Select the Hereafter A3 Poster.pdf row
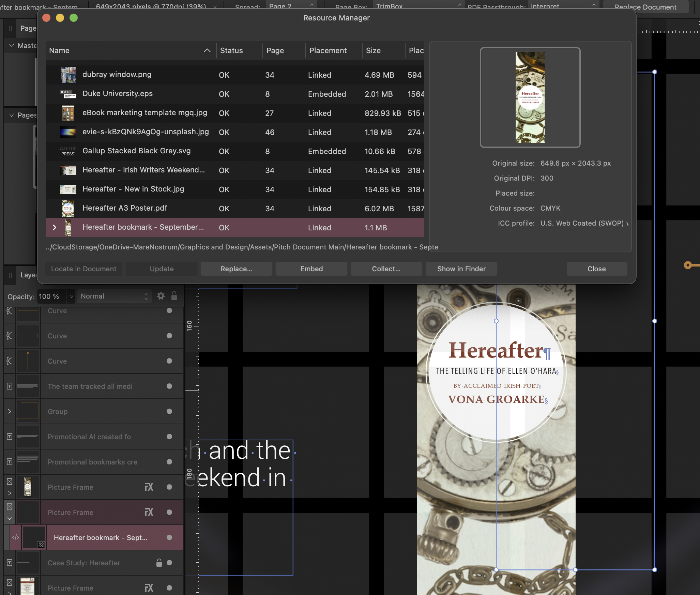The height and width of the screenshot is (595, 700). click(235, 209)
